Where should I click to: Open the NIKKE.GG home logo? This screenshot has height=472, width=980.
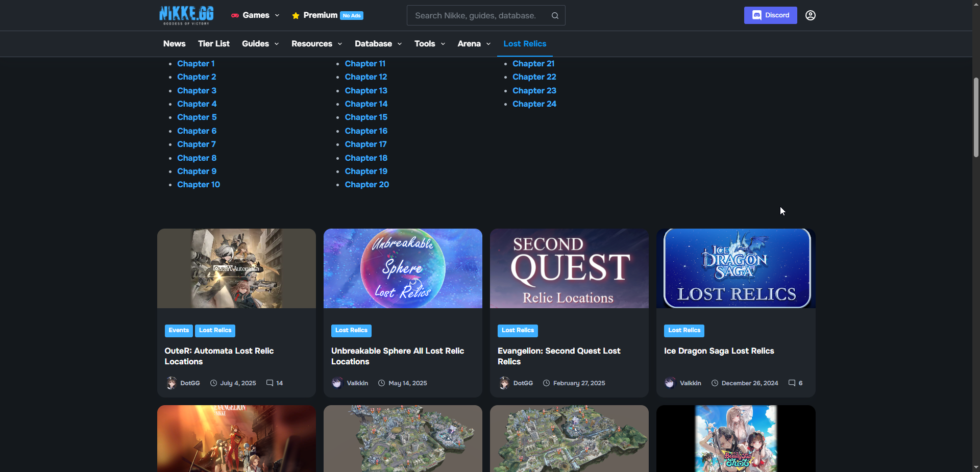(186, 15)
